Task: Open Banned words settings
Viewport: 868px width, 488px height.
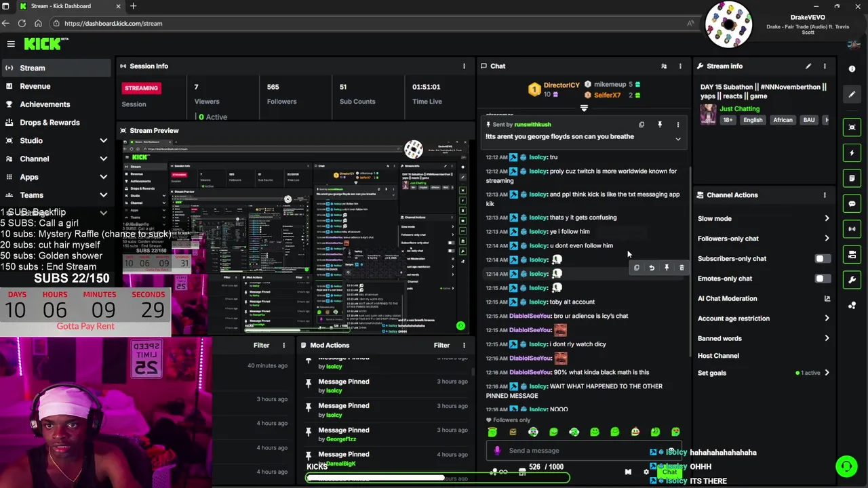Action: coord(827,338)
